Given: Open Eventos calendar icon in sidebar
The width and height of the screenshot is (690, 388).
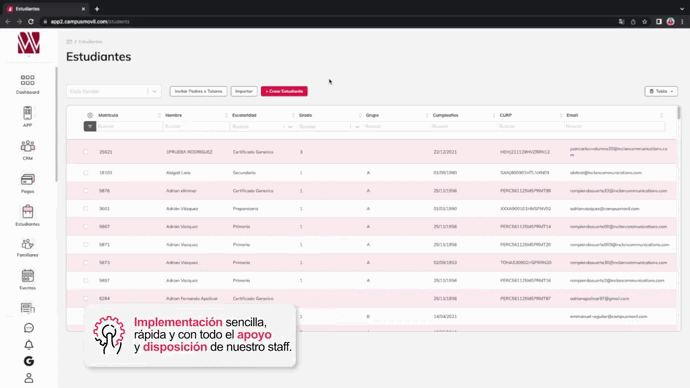Looking at the screenshot, I should coord(27,279).
